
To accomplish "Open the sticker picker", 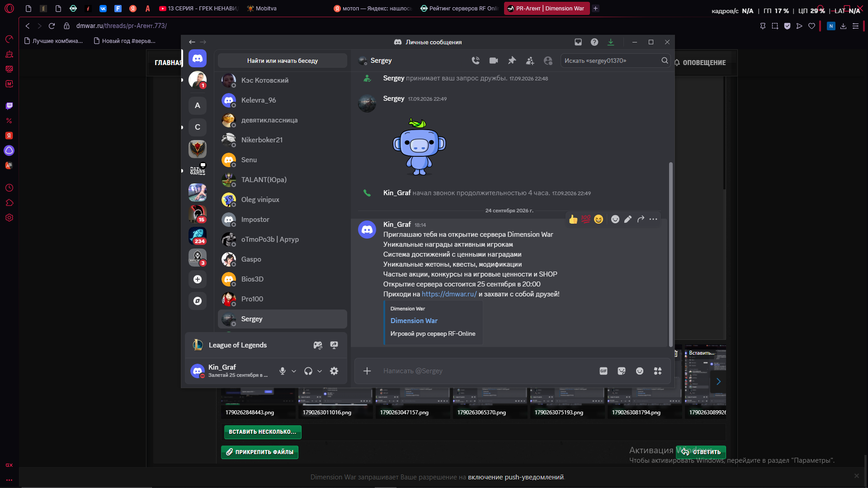I will click(x=622, y=371).
